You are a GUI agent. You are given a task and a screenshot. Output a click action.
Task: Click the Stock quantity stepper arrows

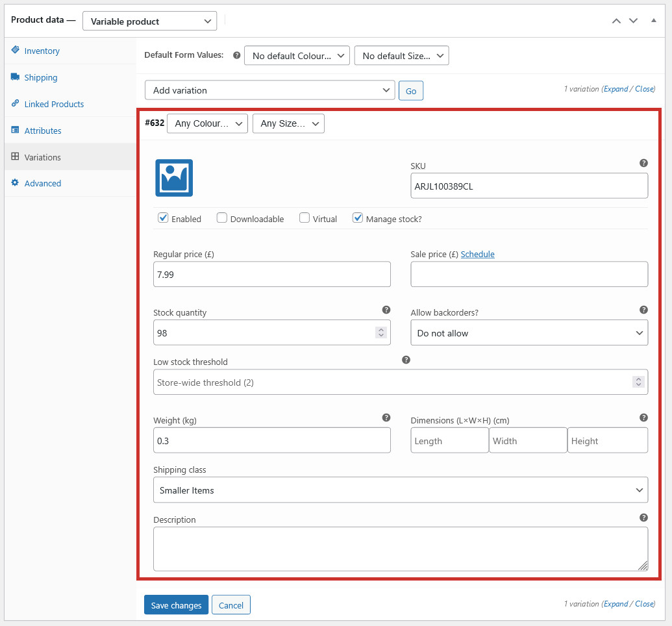pos(381,332)
